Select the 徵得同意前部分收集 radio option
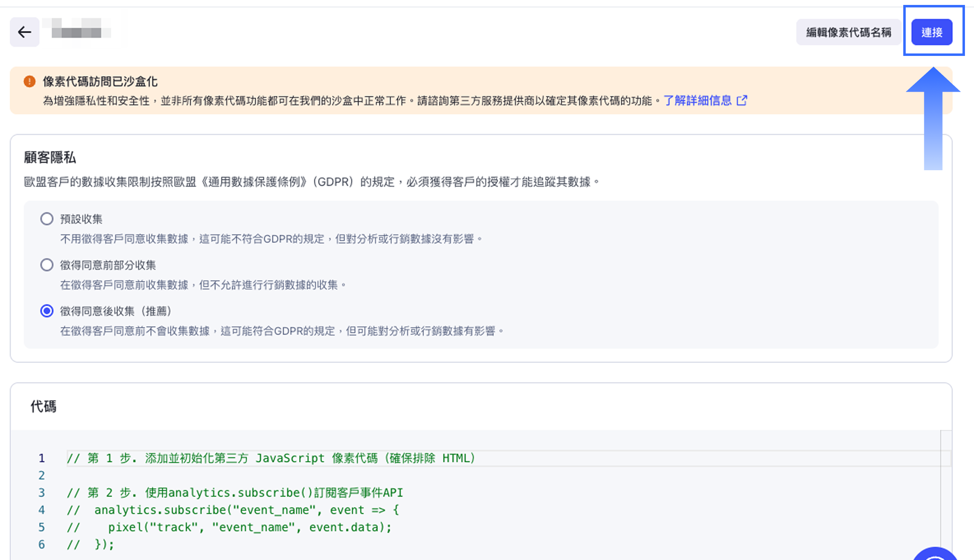Screen dimensions: 974x560 [47, 265]
